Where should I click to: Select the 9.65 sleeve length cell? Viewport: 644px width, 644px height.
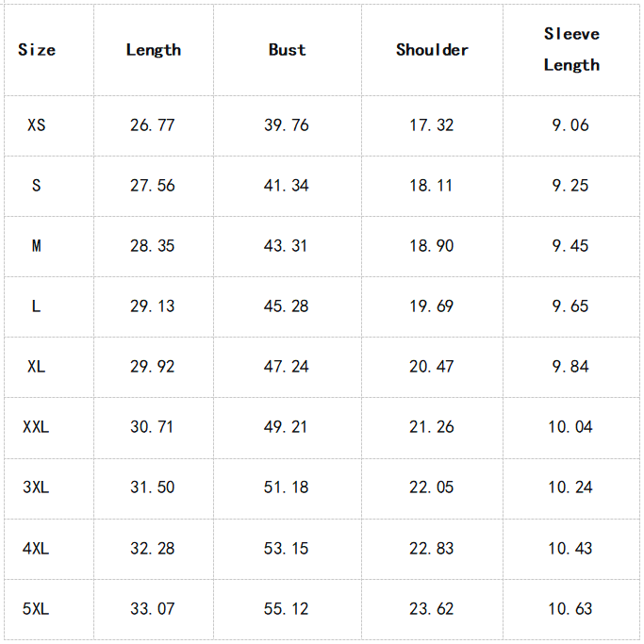(x=570, y=305)
